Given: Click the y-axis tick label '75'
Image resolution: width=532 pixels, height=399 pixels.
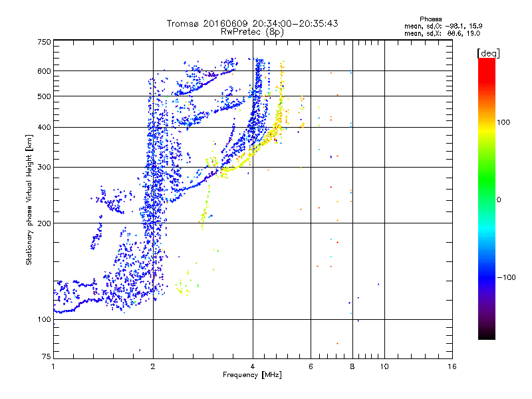Looking at the screenshot, I should tap(47, 356).
